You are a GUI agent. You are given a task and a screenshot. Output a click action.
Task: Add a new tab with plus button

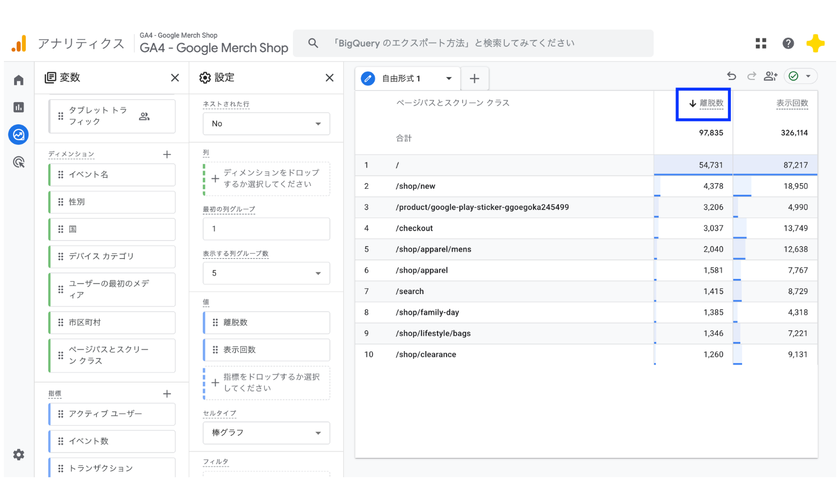(474, 78)
